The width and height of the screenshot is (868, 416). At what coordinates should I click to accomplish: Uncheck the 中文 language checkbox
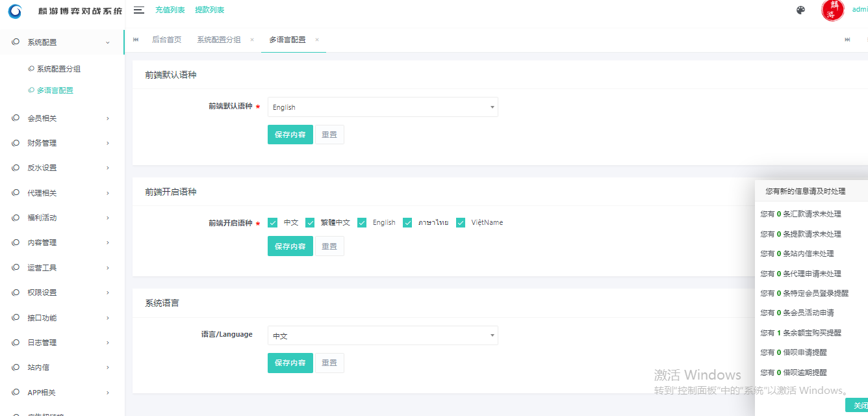coord(273,222)
